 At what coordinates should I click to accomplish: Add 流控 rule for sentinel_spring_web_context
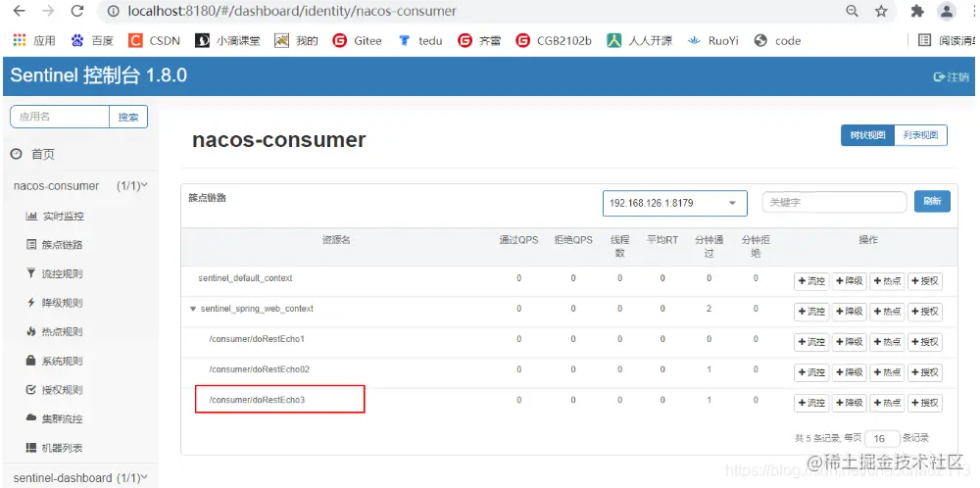(x=811, y=312)
